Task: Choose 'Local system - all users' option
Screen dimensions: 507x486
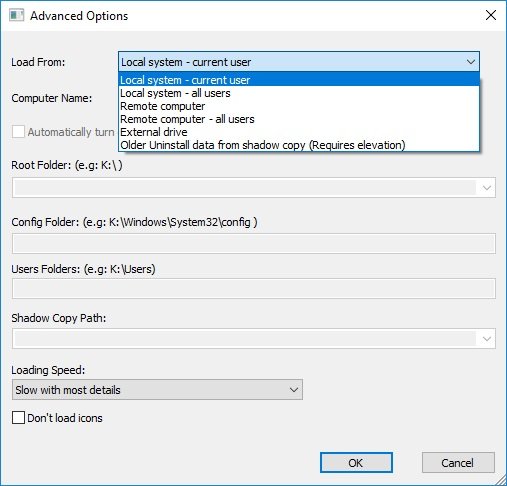Action: 299,93
